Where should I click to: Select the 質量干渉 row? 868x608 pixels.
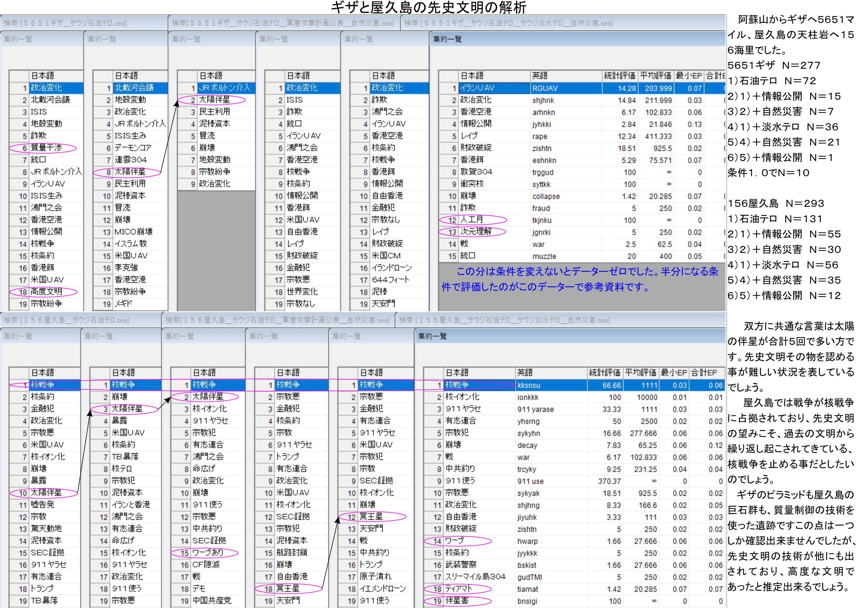(x=46, y=148)
